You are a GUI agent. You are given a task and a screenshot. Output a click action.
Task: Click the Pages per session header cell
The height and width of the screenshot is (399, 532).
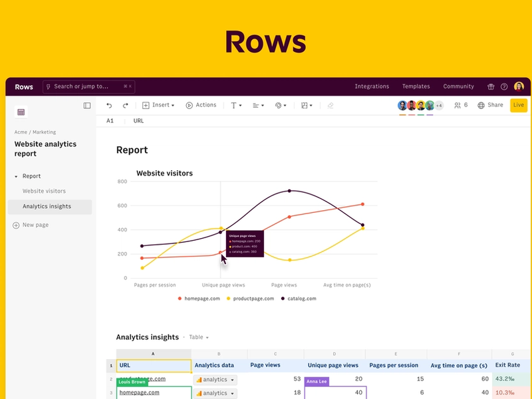point(396,365)
